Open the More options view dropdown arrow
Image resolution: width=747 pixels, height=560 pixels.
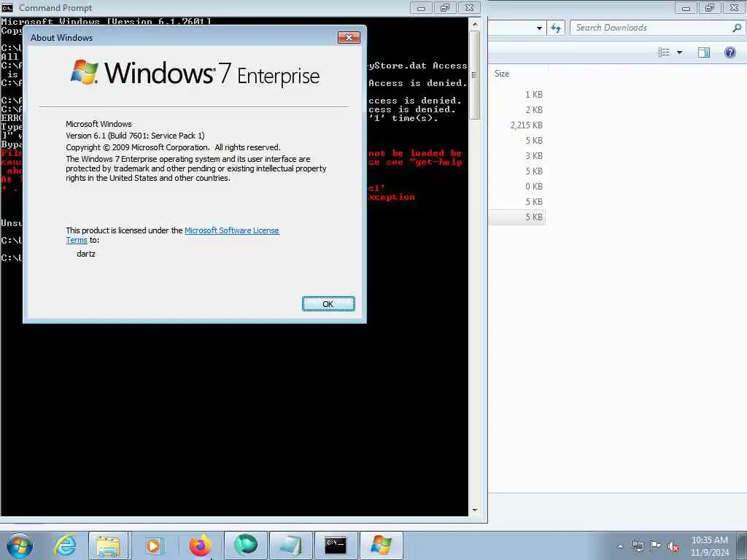(680, 52)
